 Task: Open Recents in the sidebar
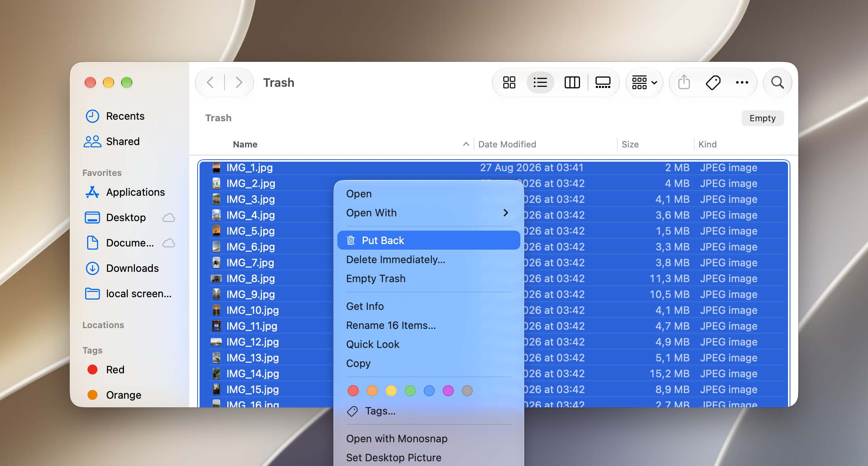pos(115,116)
